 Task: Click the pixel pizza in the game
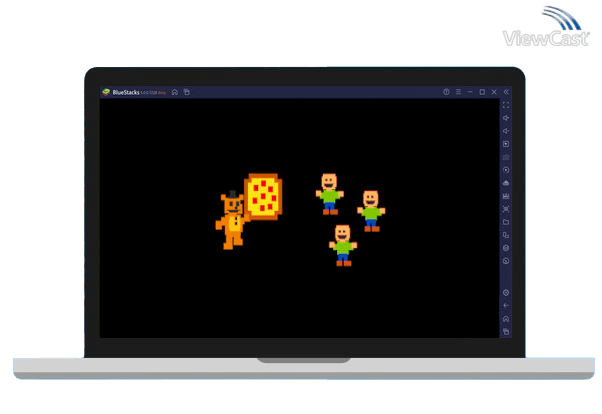[x=263, y=196]
